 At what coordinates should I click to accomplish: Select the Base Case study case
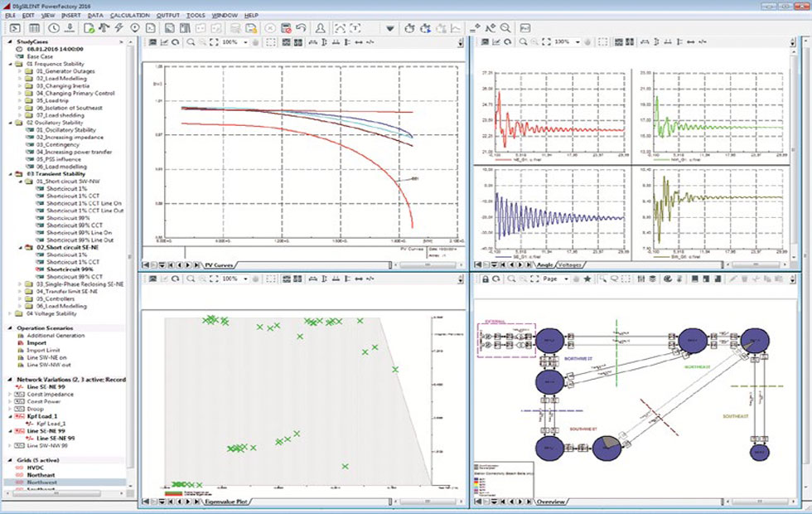pos(40,56)
